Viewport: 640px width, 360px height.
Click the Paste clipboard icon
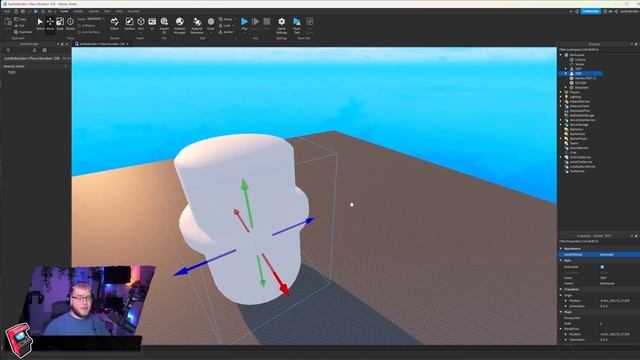point(8,22)
